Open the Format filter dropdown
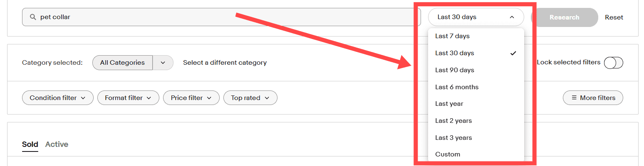Viewport: 644px width, 166px height. click(128, 98)
